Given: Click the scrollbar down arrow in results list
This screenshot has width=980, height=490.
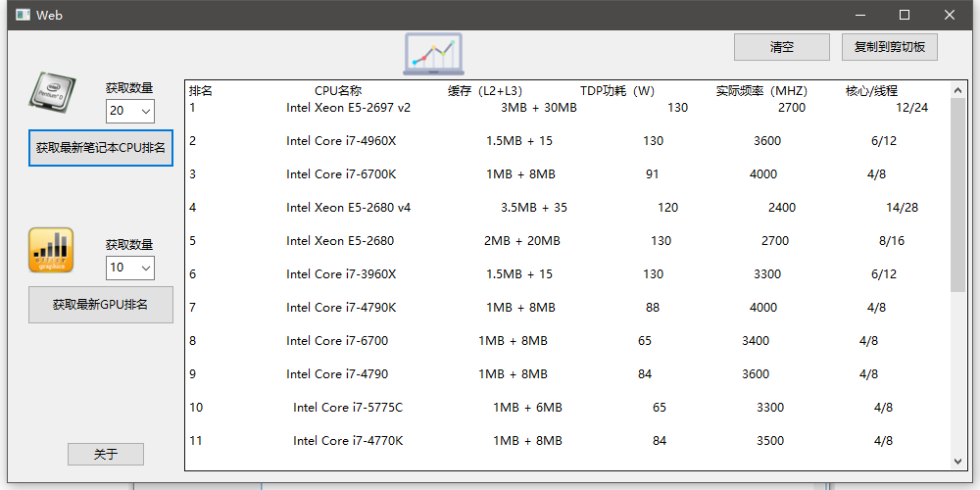Looking at the screenshot, I should point(958,462).
